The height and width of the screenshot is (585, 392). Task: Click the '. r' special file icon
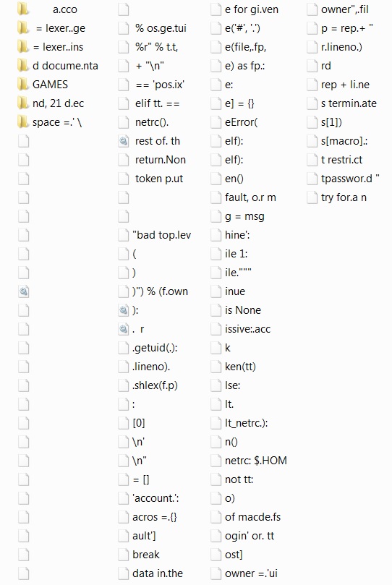tap(124, 329)
